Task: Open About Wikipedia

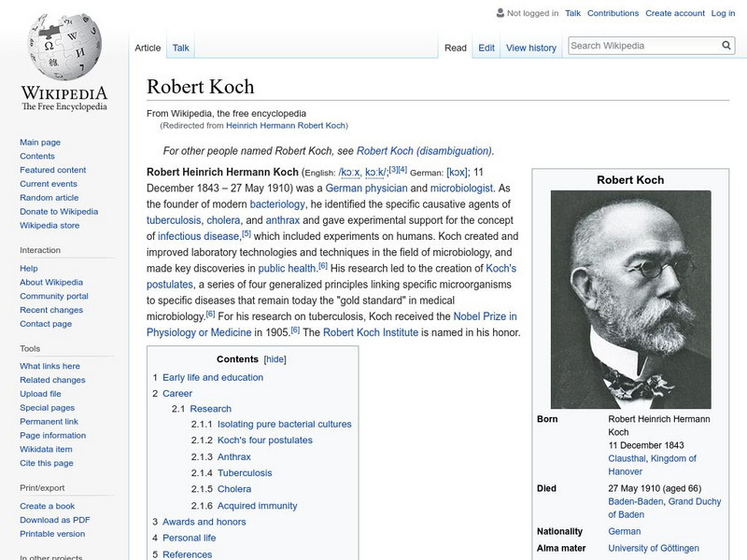Action: pos(51,282)
